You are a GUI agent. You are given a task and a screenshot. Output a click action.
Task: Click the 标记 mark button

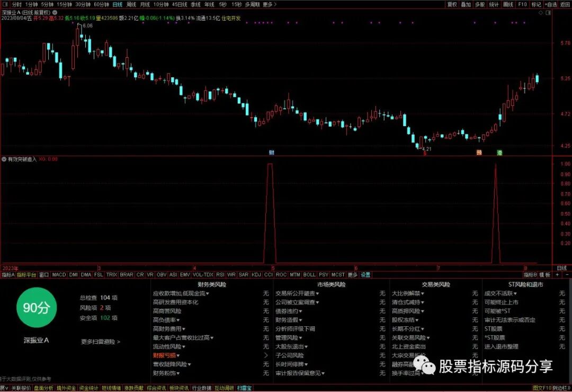(536, 4)
